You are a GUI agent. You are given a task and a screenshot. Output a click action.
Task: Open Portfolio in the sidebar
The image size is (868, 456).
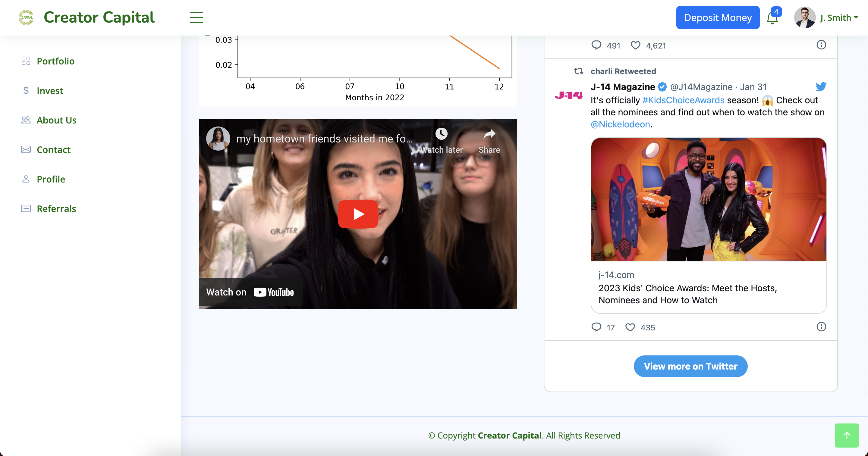pos(55,61)
